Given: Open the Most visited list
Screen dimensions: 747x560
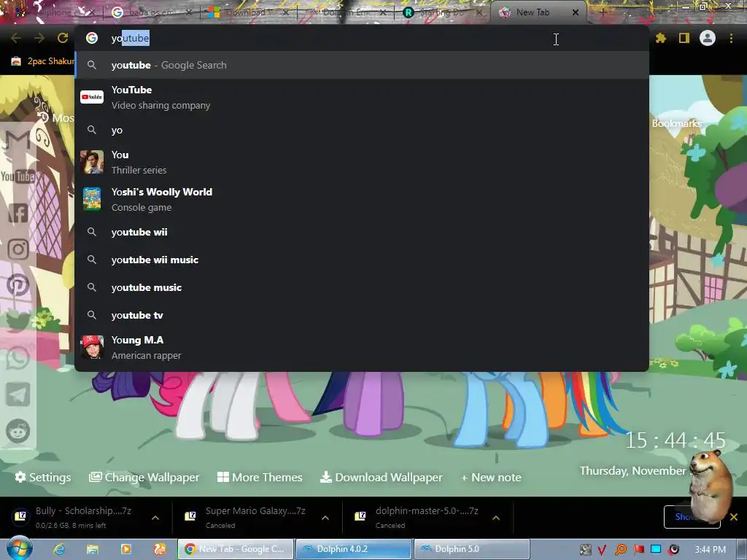Looking at the screenshot, I should 56,117.
